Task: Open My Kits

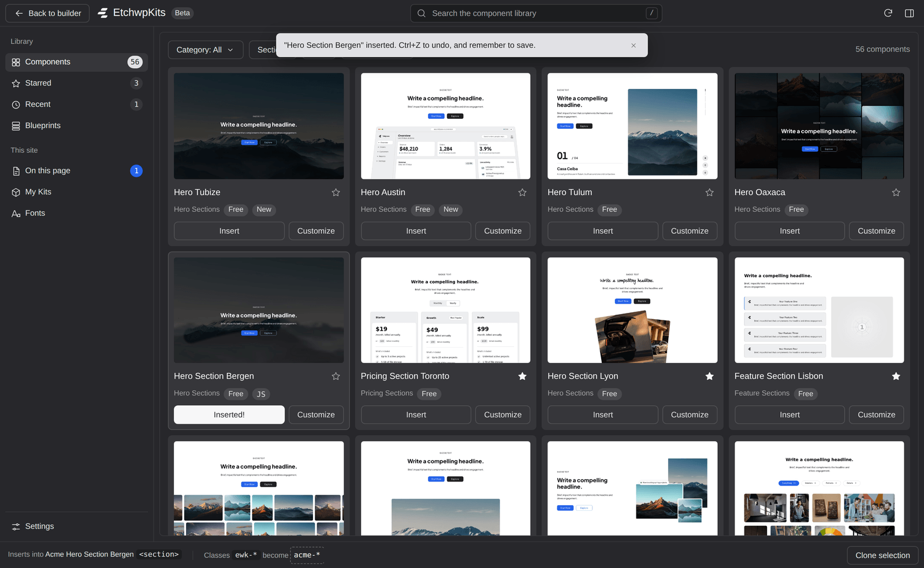Action: coord(76,192)
